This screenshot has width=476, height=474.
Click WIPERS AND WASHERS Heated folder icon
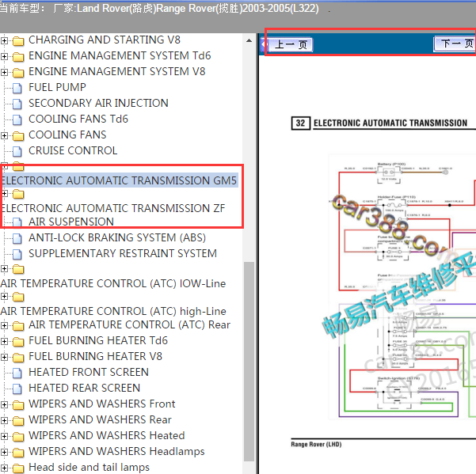(x=18, y=436)
